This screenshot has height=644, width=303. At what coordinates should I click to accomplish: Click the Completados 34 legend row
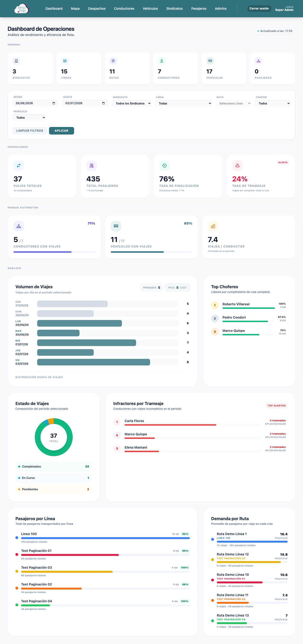54,467
